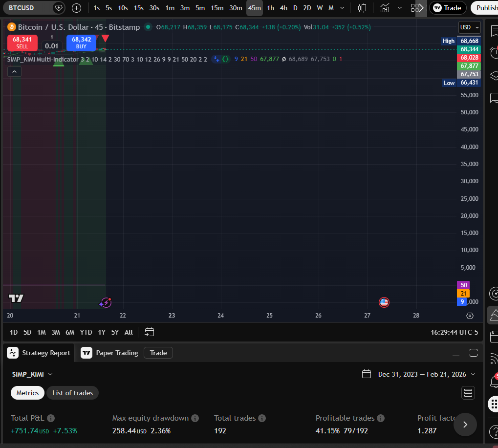Expand the timeframe dropdown chevron next to M

pos(341,8)
